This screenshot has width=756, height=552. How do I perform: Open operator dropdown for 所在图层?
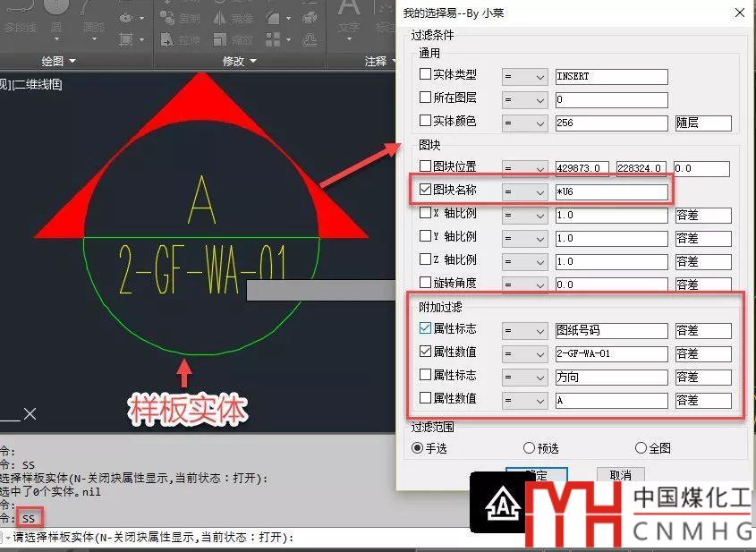click(524, 100)
